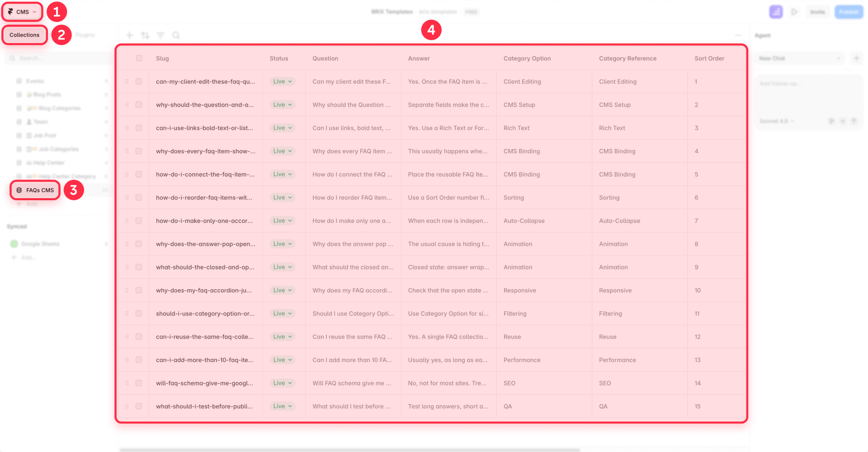Check the can-my-client-edit-these-faq row checkbox
This screenshot has width=868, height=452.
tap(139, 82)
